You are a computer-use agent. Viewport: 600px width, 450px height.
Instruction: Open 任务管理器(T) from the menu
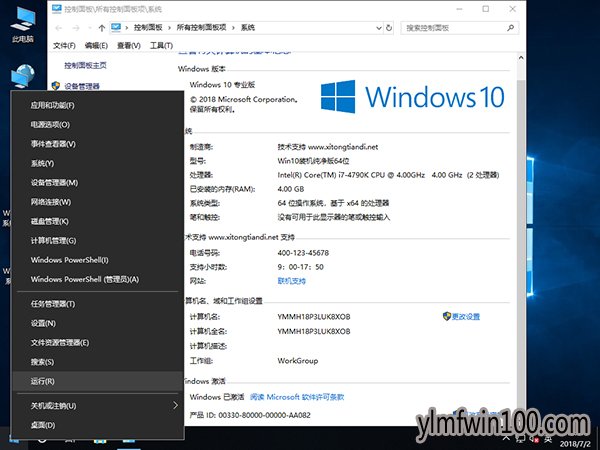(x=53, y=304)
